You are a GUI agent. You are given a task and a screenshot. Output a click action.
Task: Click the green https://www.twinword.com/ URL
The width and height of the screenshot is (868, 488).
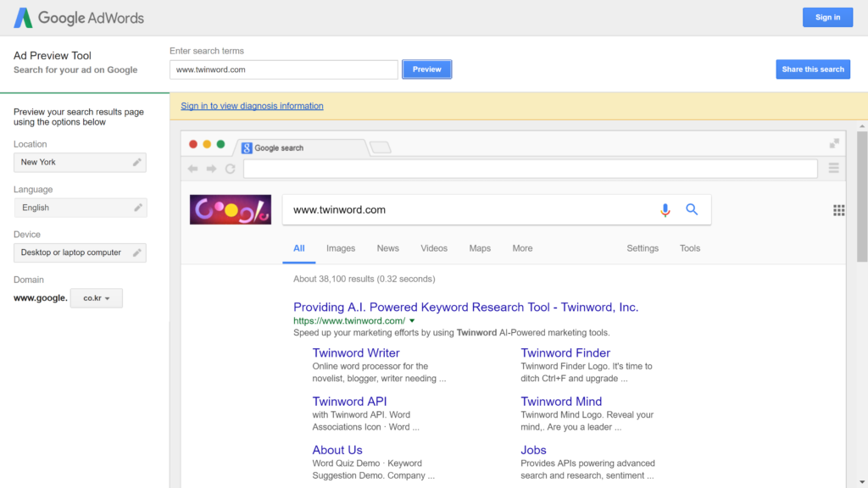[x=349, y=321]
